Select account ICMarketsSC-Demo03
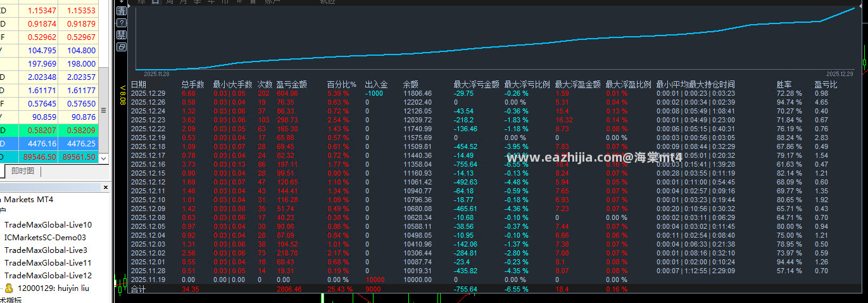This screenshot has height=303, width=868. pyautogui.click(x=45, y=237)
